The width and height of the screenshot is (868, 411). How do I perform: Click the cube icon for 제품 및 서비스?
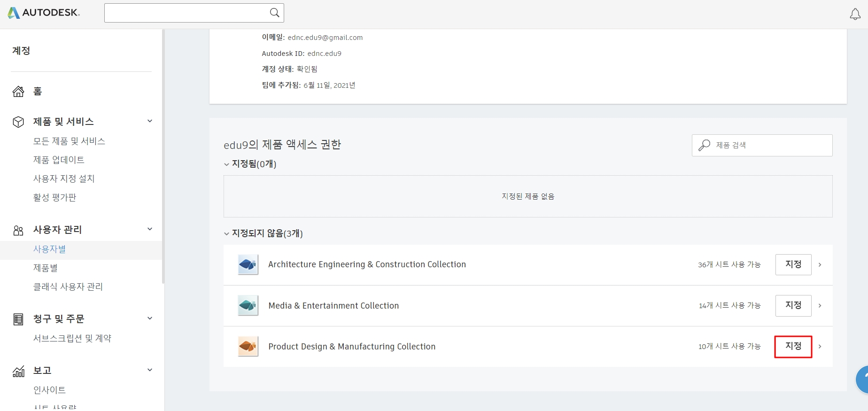click(x=18, y=122)
